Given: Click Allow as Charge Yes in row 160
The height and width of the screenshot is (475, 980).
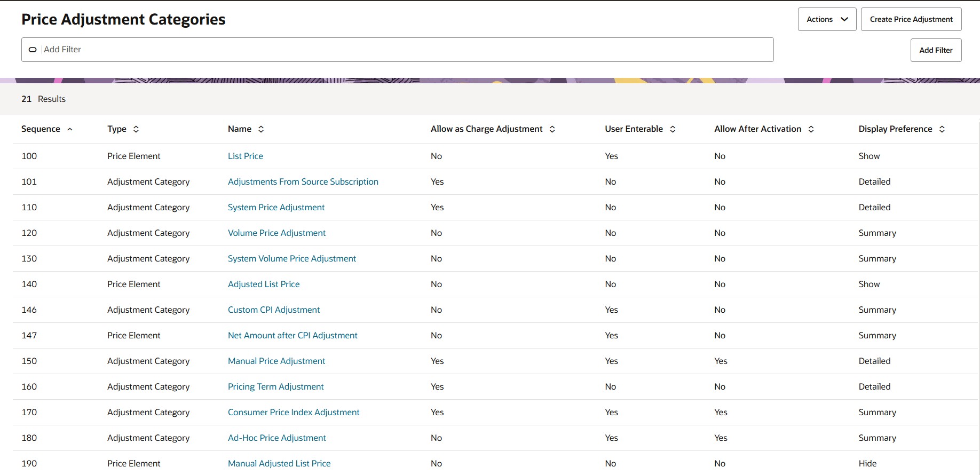Looking at the screenshot, I should coord(437,386).
